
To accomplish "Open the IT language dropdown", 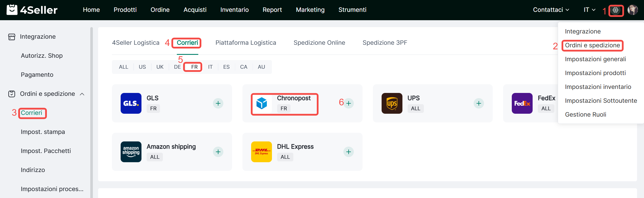I will point(589,10).
